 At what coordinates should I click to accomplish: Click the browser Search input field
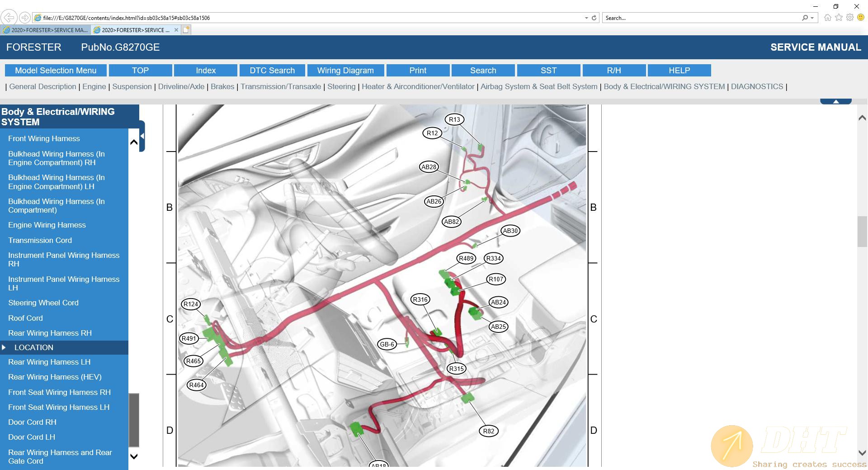[x=701, y=18]
